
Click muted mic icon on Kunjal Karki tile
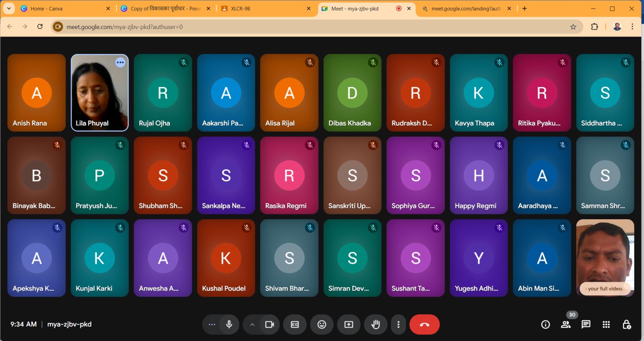pyautogui.click(x=120, y=228)
